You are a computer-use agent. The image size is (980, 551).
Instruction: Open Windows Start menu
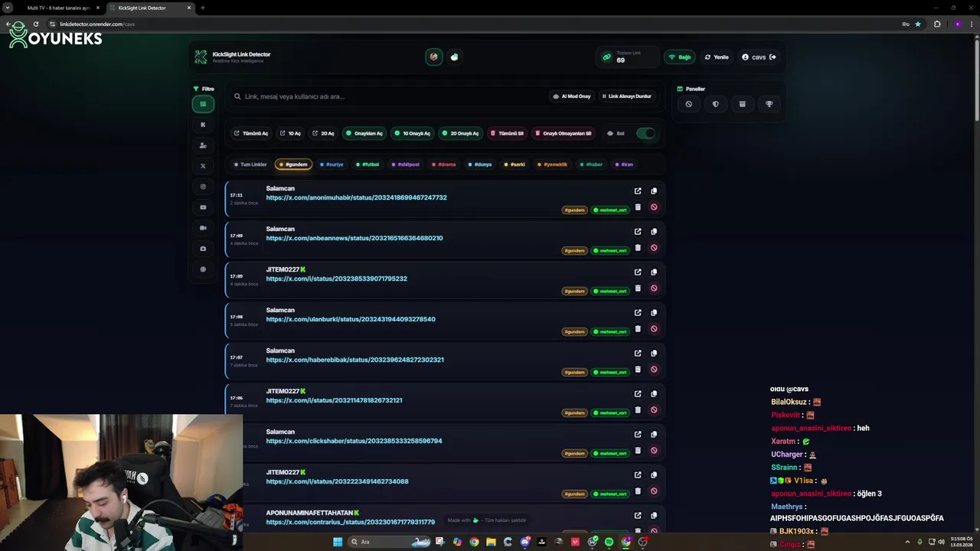(x=338, y=542)
